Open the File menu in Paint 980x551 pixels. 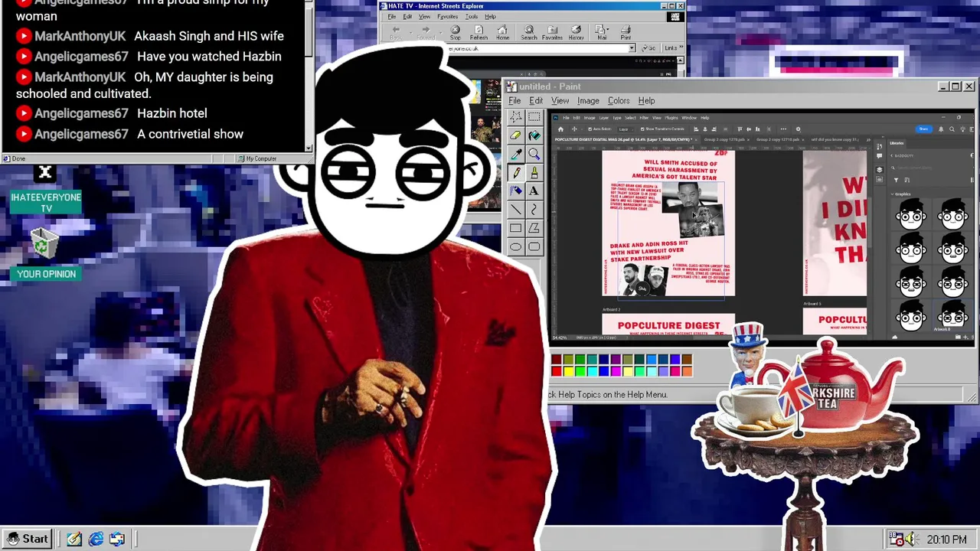pos(514,101)
